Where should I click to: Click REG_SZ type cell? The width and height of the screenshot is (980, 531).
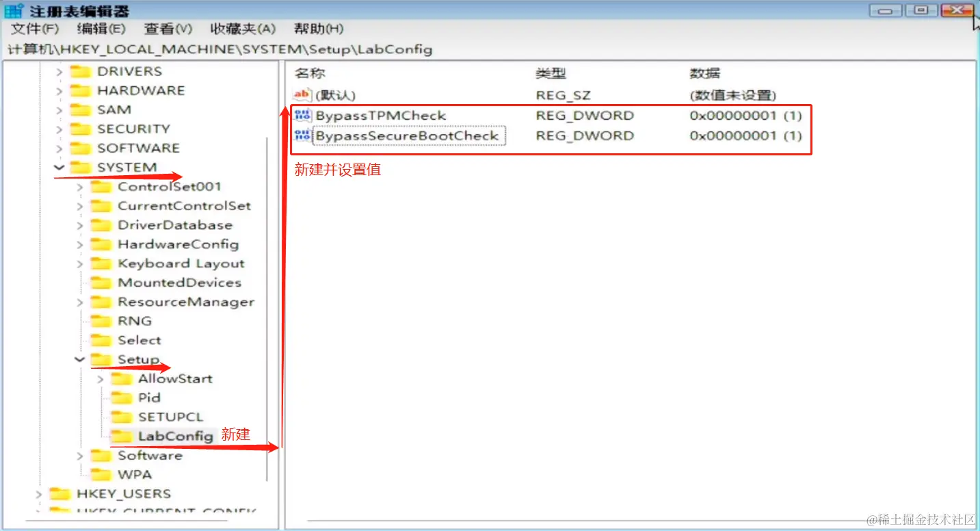(x=563, y=95)
